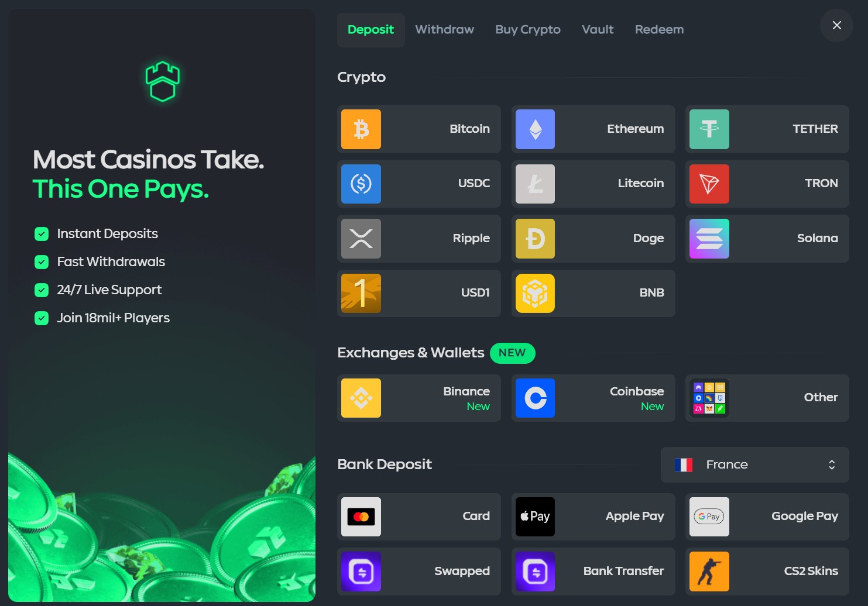Screen dimensions: 868x606
Task: Click the yellow Doge icon
Action: pos(535,239)
